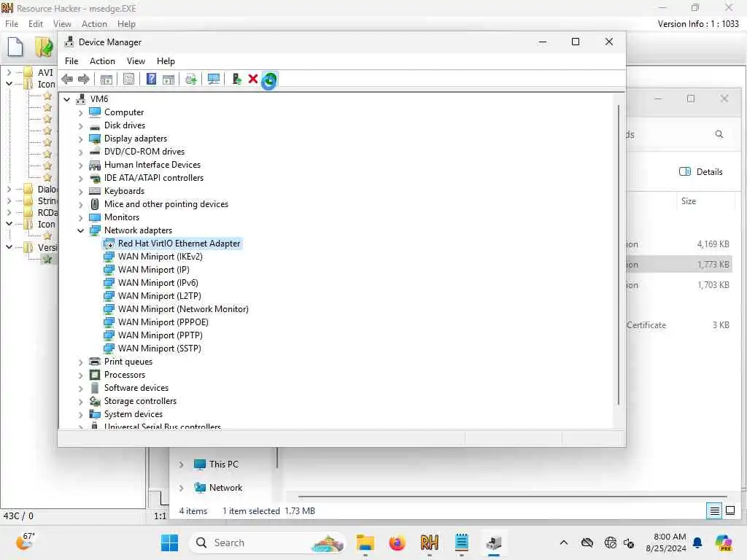This screenshot has width=747, height=560.
Task: Open Firefox from the taskbar
Action: 397,542
